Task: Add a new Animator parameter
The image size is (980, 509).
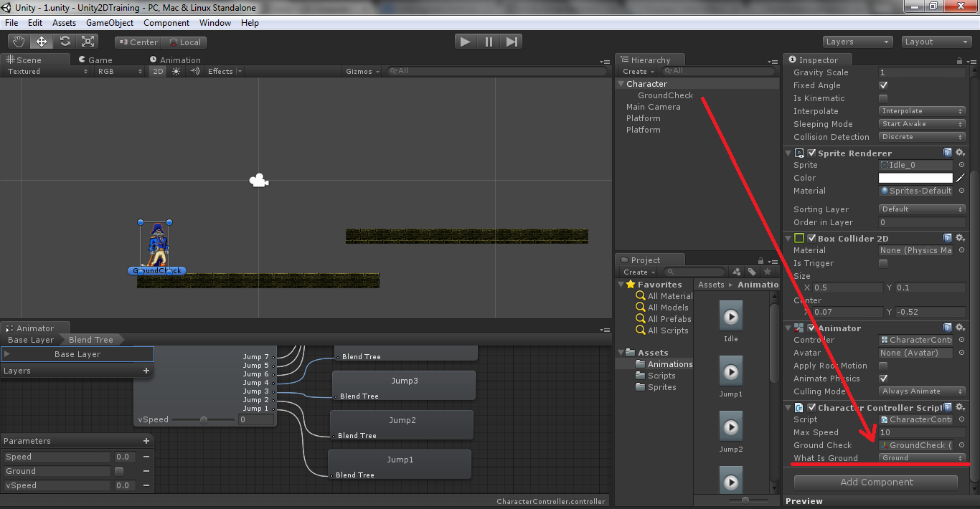Action: (x=146, y=441)
